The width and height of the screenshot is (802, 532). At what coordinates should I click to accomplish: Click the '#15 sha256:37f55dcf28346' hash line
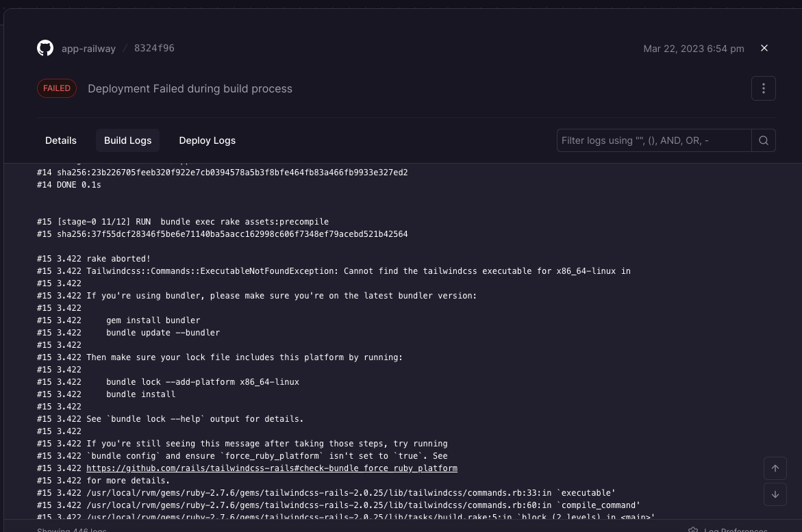click(x=223, y=234)
